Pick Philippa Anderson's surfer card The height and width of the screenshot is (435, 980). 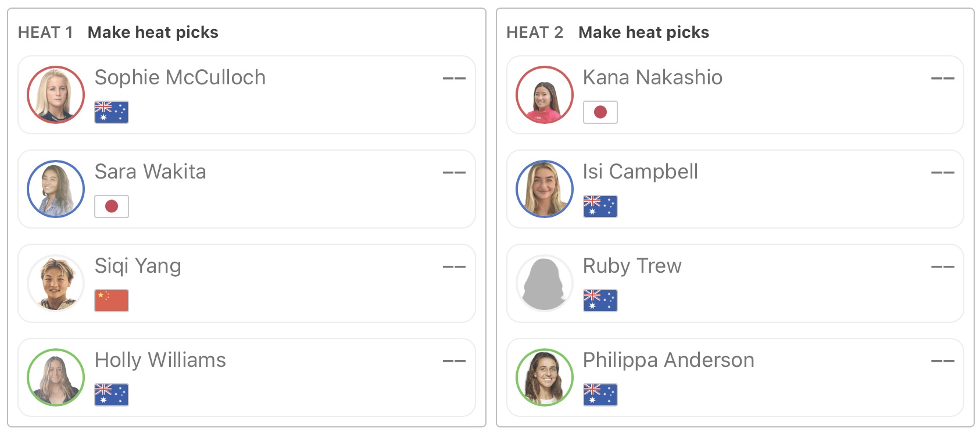click(814, 378)
